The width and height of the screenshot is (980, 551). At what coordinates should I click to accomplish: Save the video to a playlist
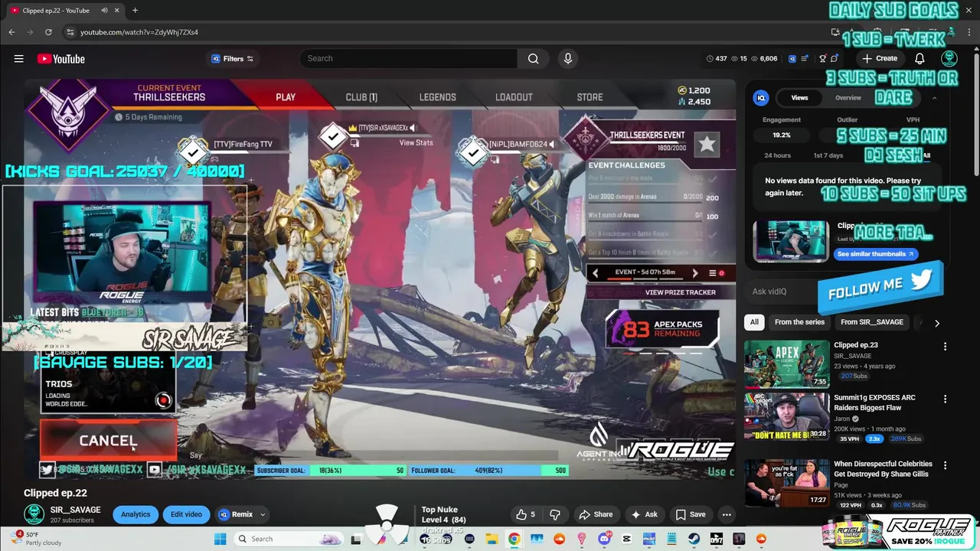coord(690,514)
